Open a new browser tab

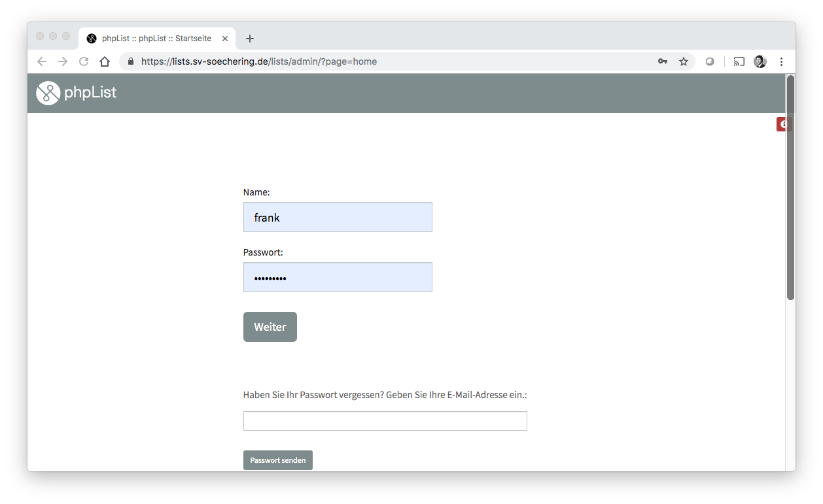click(x=250, y=39)
